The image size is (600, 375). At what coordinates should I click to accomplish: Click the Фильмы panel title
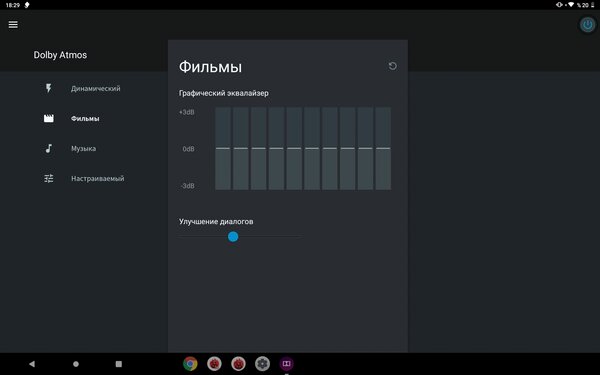click(210, 67)
